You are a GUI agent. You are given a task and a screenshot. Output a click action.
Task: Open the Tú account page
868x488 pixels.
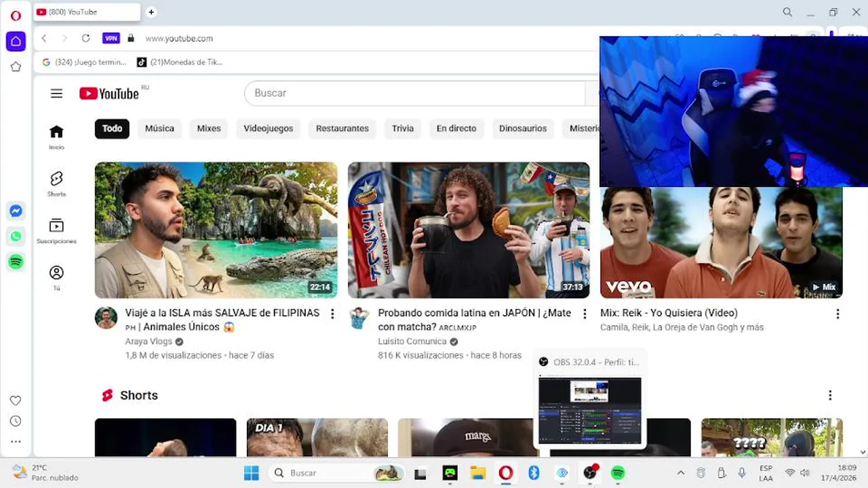(x=56, y=278)
